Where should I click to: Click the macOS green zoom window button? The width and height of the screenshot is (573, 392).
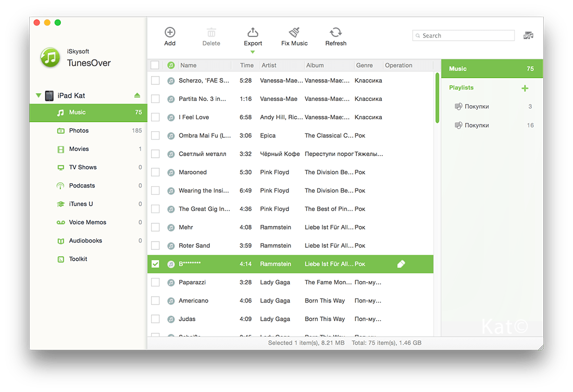(x=58, y=23)
